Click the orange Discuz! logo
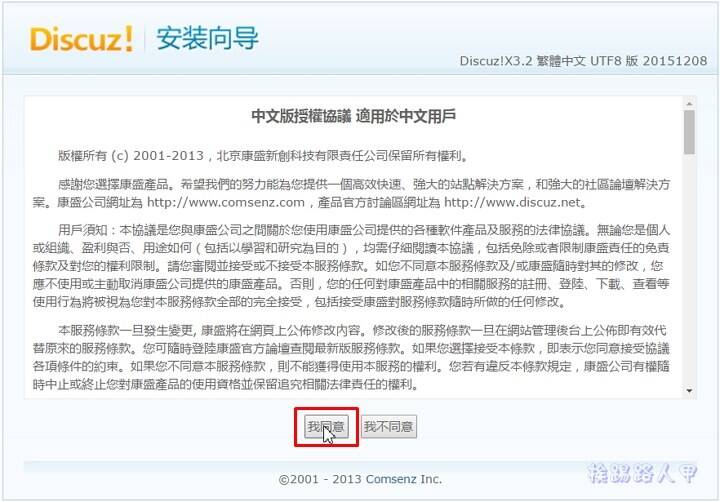 point(82,39)
